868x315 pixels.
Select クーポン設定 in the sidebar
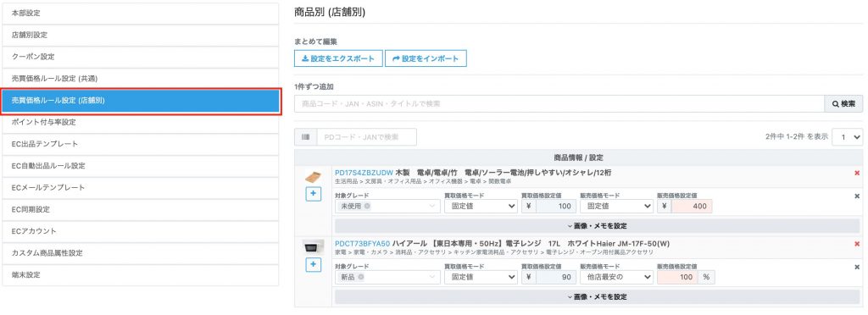coord(140,57)
